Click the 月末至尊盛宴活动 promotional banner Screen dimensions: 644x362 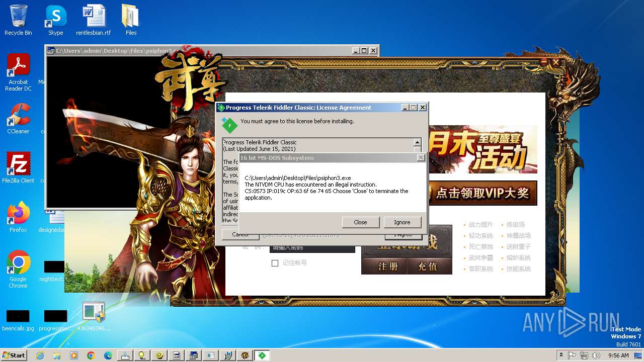click(482, 149)
